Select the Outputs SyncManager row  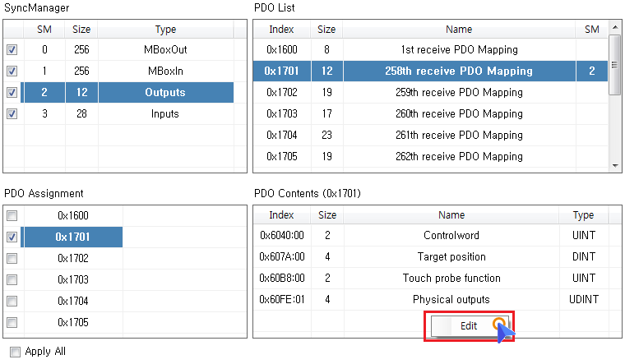pyautogui.click(x=164, y=93)
